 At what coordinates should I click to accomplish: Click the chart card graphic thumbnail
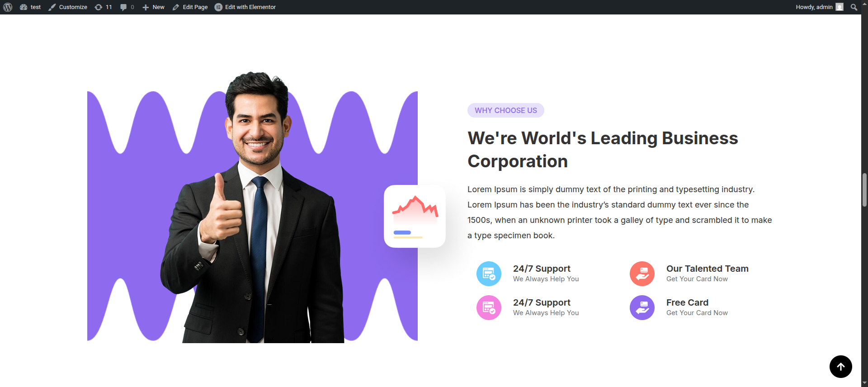coord(415,216)
